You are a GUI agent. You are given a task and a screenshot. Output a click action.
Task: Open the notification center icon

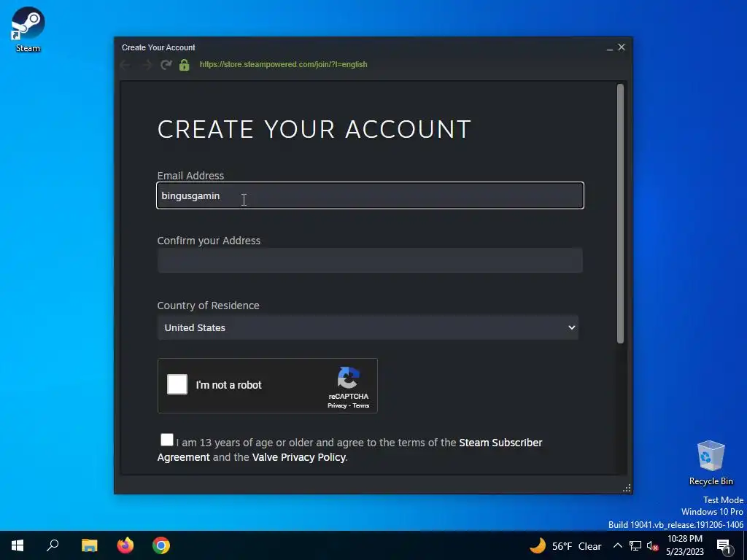click(x=724, y=546)
